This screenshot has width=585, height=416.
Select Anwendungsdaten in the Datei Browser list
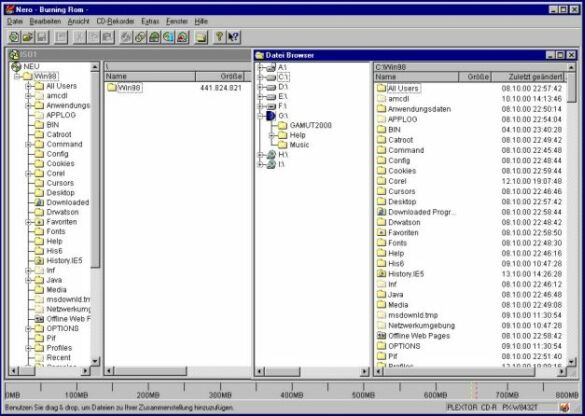pyautogui.click(x=414, y=109)
